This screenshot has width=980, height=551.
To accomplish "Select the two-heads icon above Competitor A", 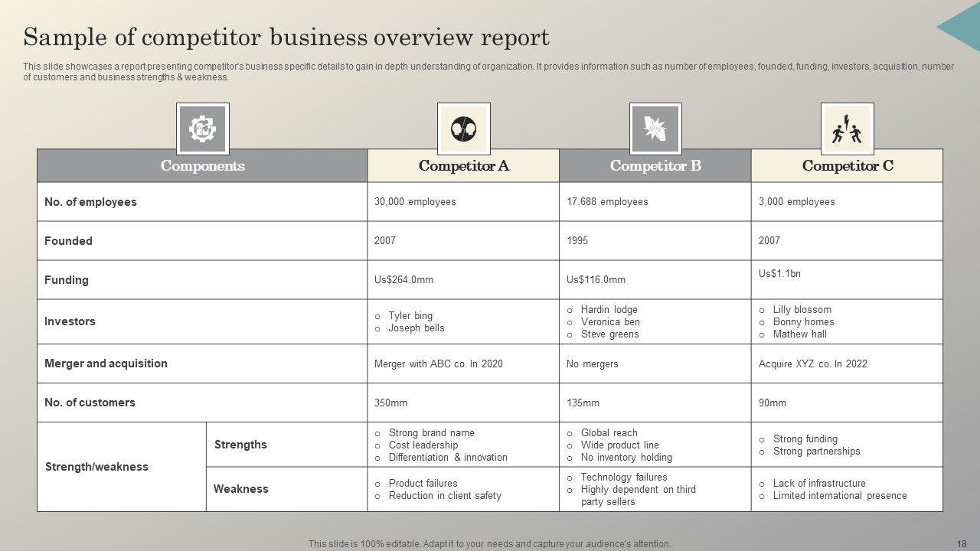I will (463, 129).
